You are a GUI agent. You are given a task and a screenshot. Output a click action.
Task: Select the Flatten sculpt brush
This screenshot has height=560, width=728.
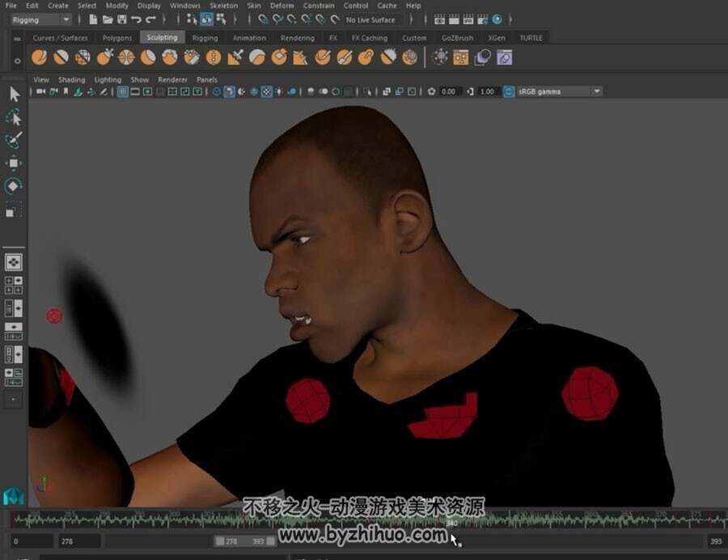[x=148, y=57]
